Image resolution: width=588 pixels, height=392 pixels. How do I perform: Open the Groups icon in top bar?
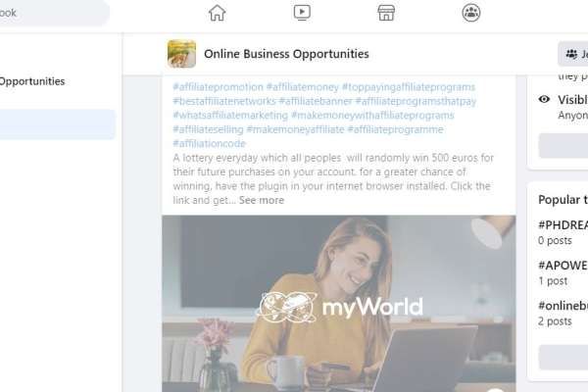(x=471, y=13)
